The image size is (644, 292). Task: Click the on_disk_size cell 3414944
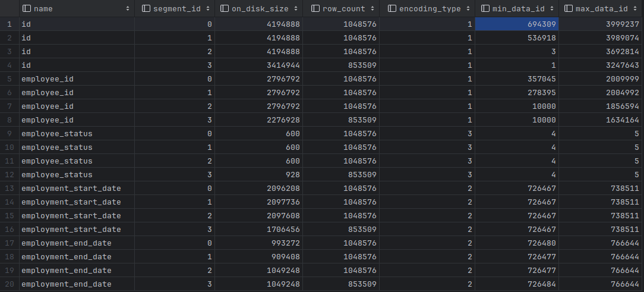[258, 65]
